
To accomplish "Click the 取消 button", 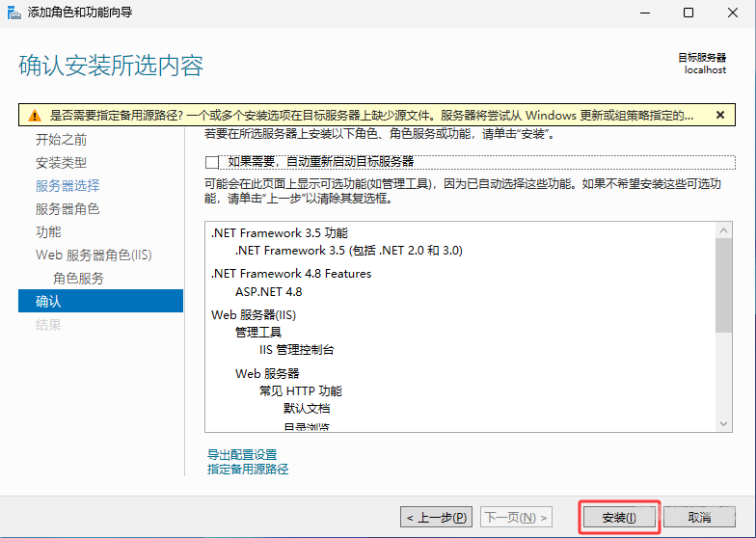I will pos(700,517).
